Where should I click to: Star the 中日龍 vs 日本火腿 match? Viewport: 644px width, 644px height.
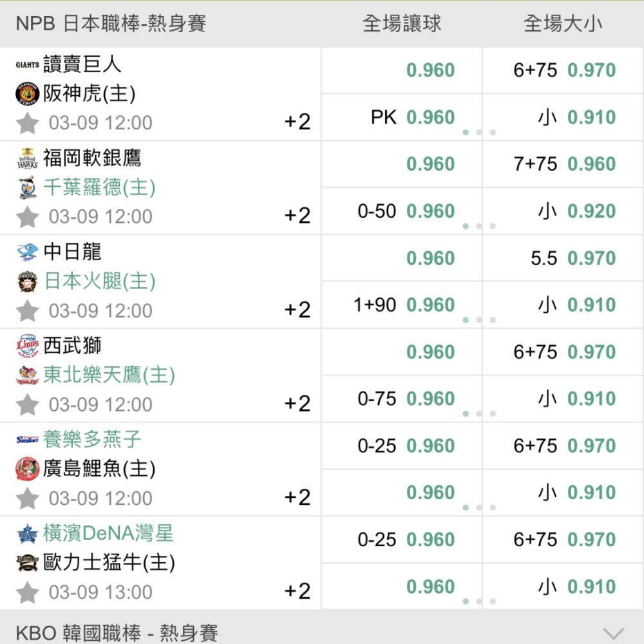click(27, 311)
